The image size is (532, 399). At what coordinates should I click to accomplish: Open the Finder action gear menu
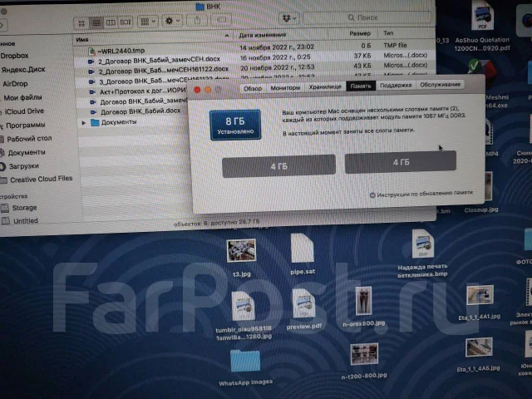(x=172, y=21)
